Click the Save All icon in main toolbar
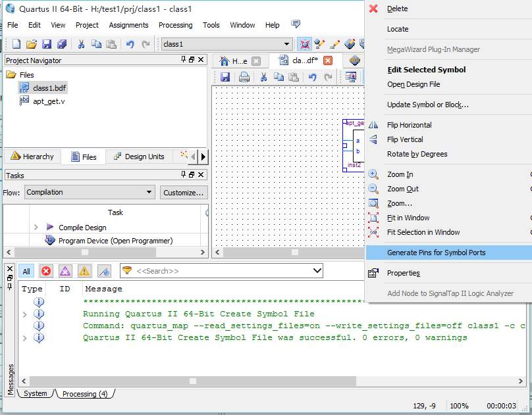This screenshot has width=532, height=415. point(62,44)
